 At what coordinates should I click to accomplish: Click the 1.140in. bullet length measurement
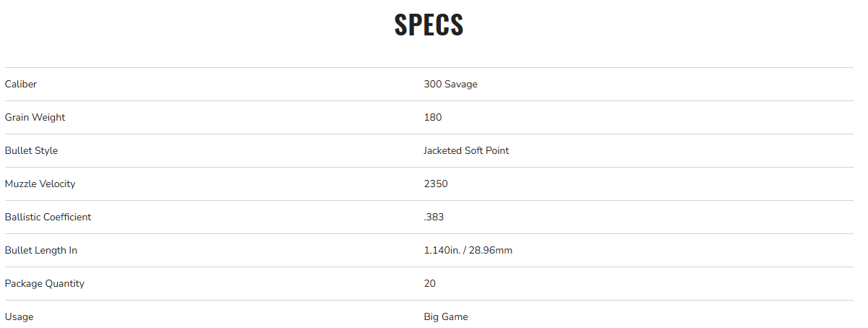442,251
